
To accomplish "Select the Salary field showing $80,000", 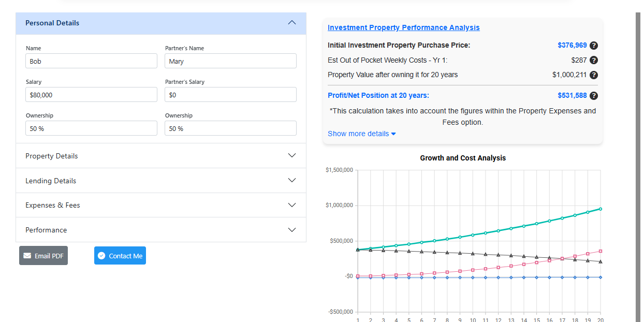I will (91, 95).
